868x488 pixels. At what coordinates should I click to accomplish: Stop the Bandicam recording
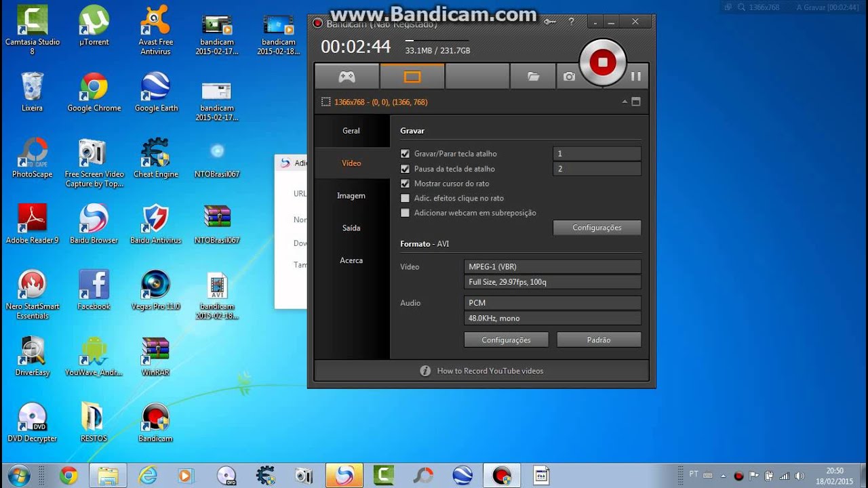tap(602, 62)
